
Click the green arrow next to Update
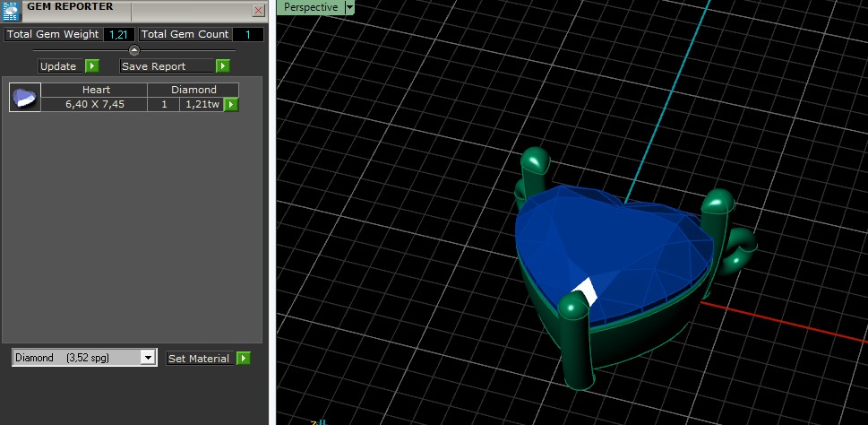coord(92,66)
